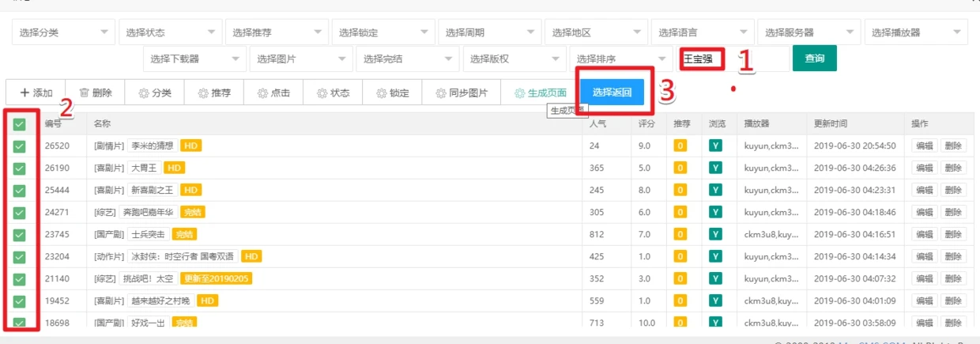The height and width of the screenshot is (344, 980).
Task: Uncheck the checkbox for row 26520
Action: click(x=20, y=146)
